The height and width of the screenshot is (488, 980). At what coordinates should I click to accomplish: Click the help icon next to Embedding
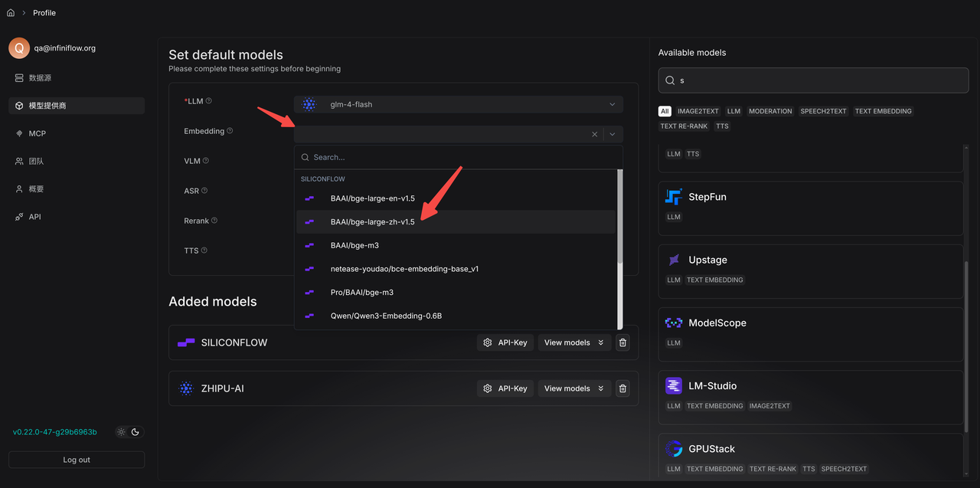click(230, 131)
